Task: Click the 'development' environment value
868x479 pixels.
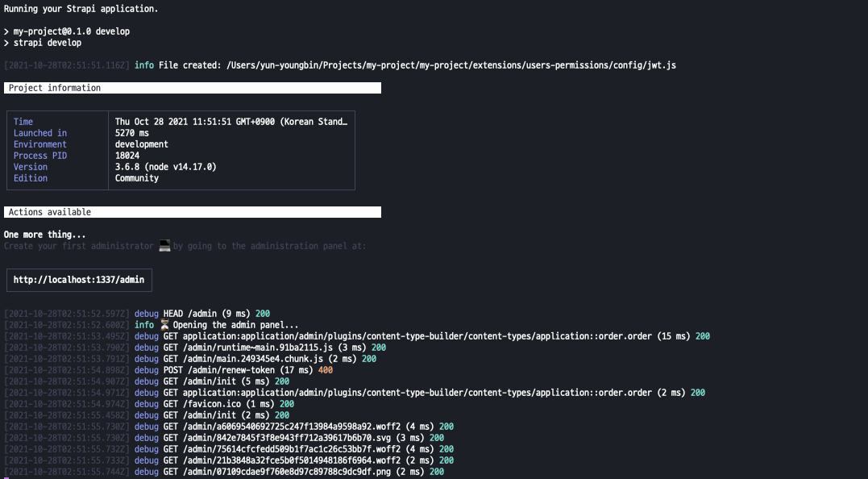Action: (x=142, y=144)
